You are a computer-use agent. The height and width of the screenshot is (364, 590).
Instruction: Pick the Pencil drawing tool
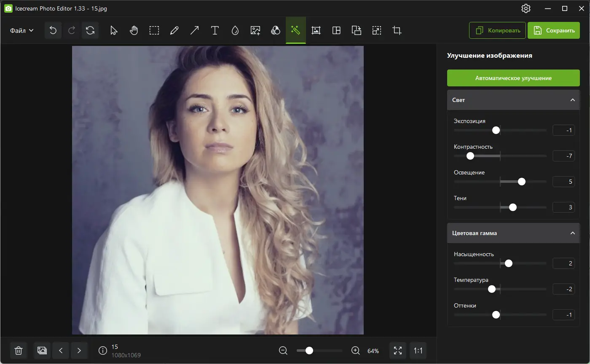pos(174,30)
